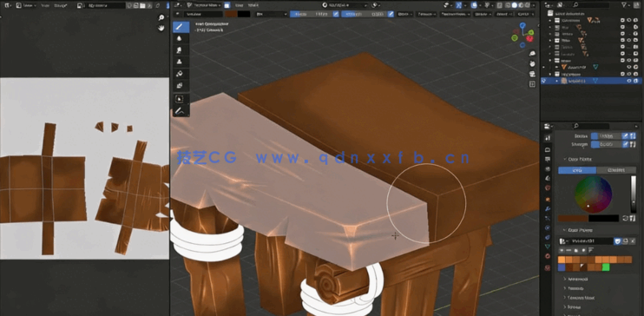The image size is (644, 316).
Task: Click the viewport zoom magnifier gizmo
Action: 532,54
